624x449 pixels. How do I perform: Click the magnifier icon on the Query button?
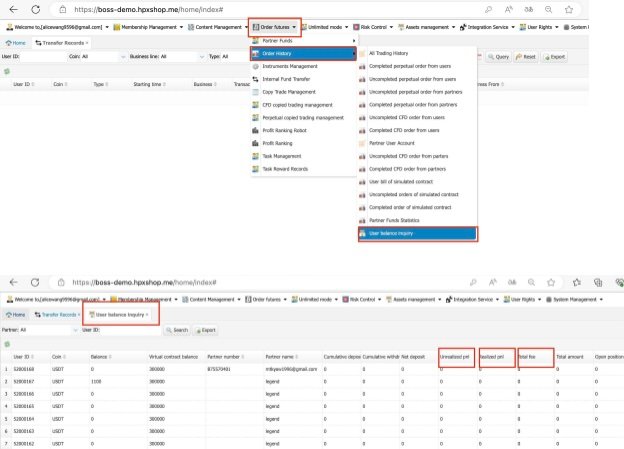pos(489,57)
